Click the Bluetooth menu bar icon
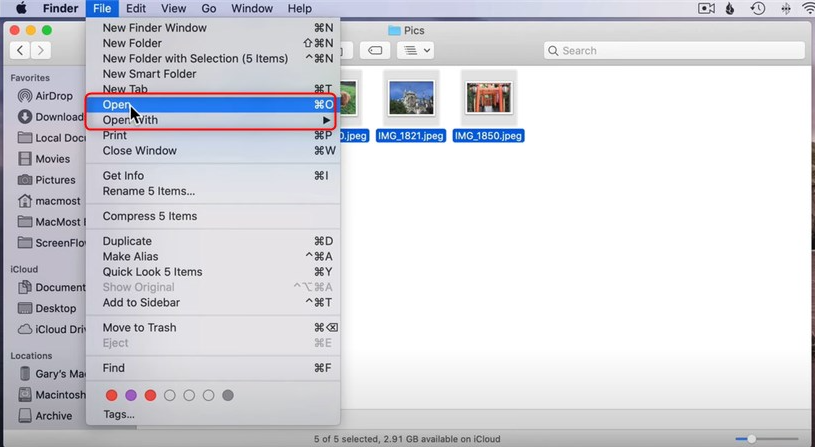Viewport: 815px width, 447px height. (785, 8)
